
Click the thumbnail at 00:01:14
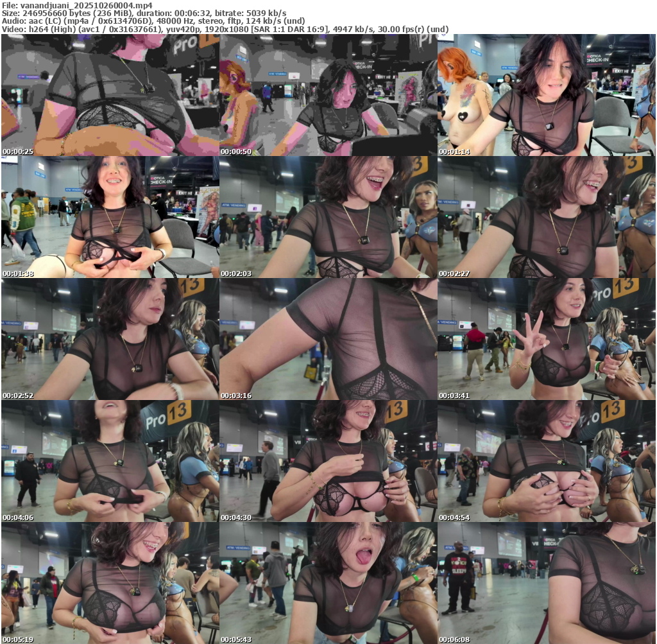(x=546, y=95)
